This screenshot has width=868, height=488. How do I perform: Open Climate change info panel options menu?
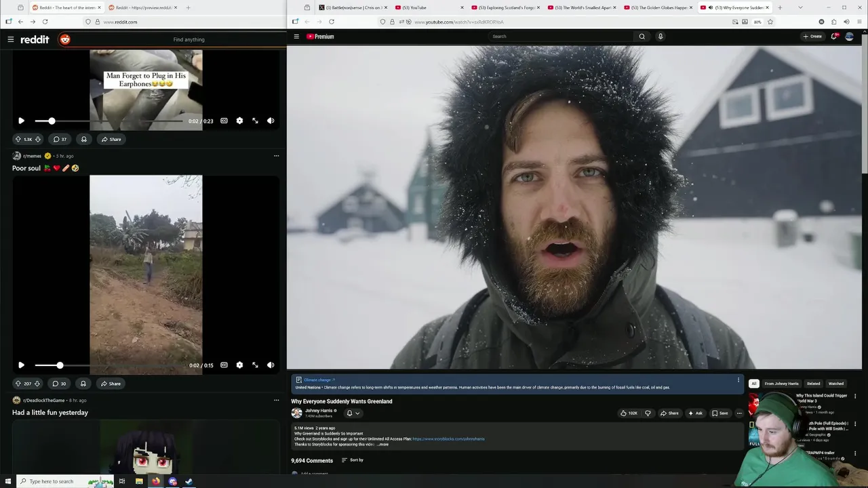(738, 380)
